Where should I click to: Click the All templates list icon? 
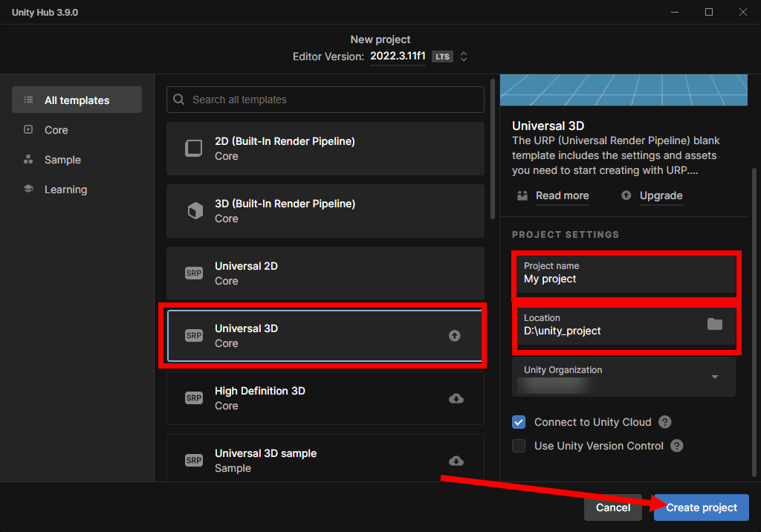coord(29,100)
